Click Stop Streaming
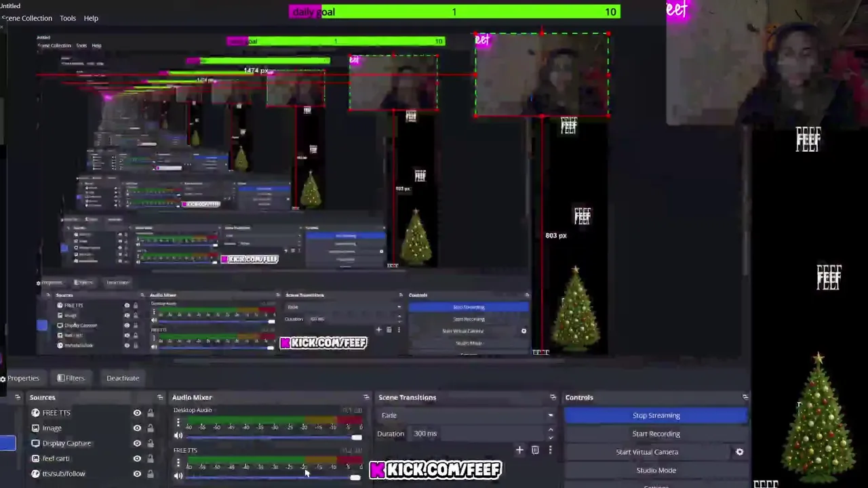Screen dimensions: 868x488 (x=656, y=415)
